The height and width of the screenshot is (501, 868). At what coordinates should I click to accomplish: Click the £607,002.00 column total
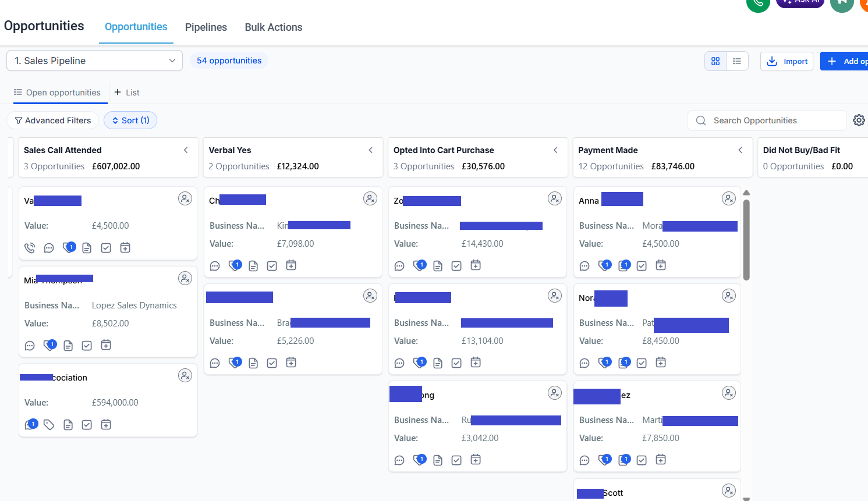click(x=116, y=166)
